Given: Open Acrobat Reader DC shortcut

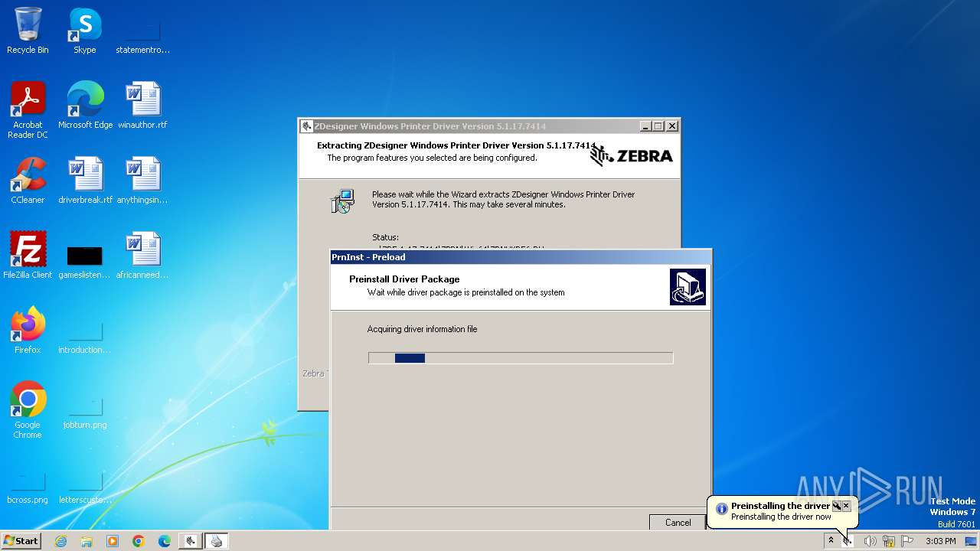Looking at the screenshot, I should click(x=28, y=110).
